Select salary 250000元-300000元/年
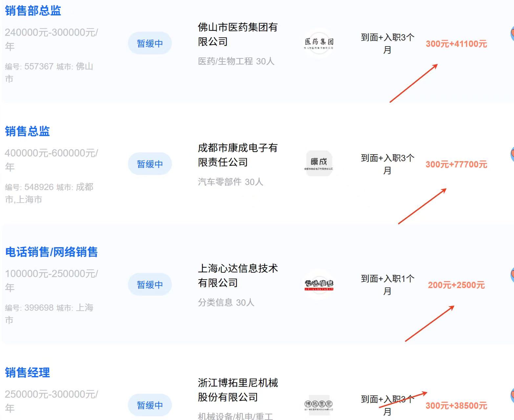514x420 pixels. coord(51,401)
